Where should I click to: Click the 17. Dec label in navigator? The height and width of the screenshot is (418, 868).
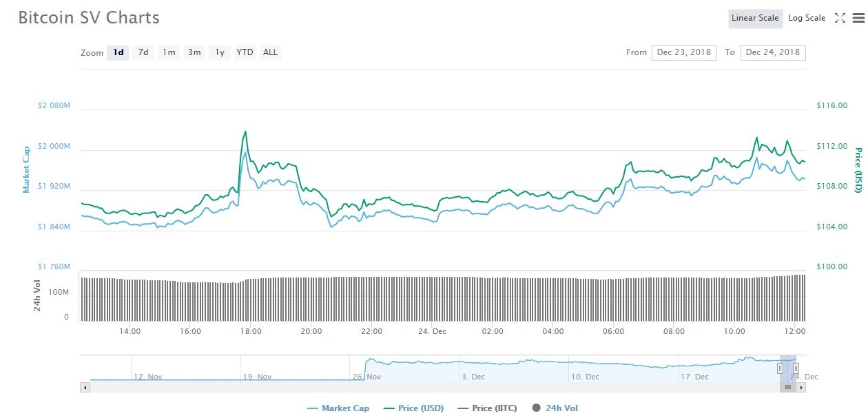coord(694,377)
